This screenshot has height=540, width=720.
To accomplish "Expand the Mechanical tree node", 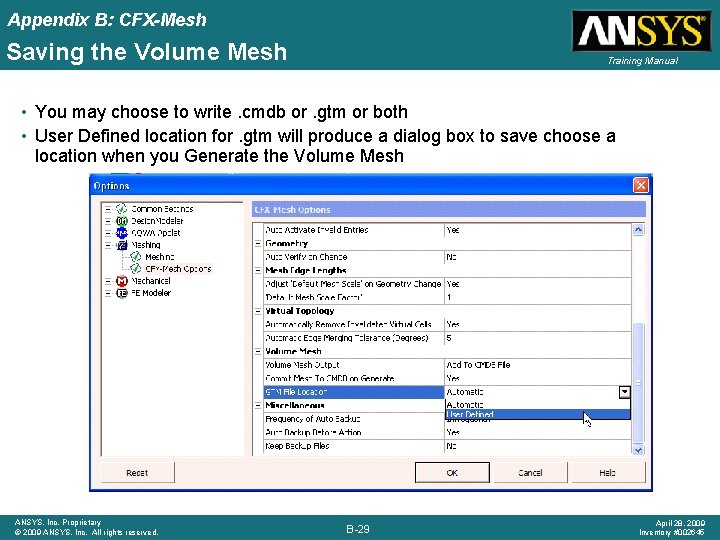I will point(108,281).
